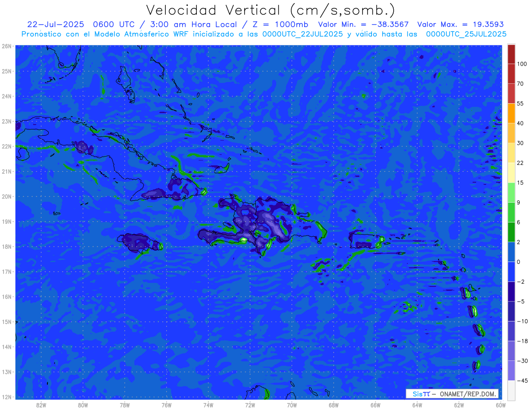Pick the pale yellow segment between 15 and 22
This screenshot has width=532, height=411.
(511, 172)
